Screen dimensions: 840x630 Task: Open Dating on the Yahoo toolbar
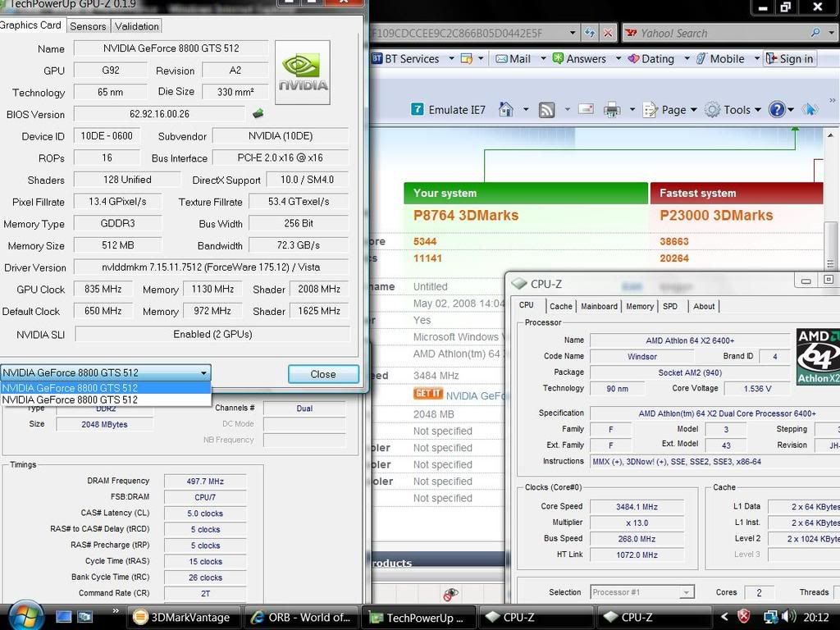pyautogui.click(x=651, y=59)
